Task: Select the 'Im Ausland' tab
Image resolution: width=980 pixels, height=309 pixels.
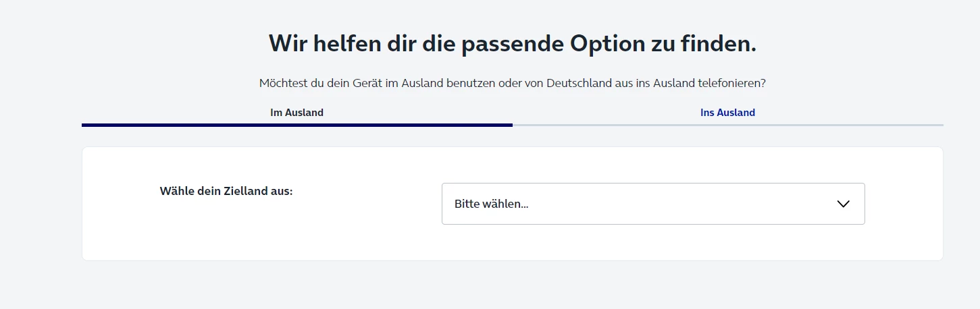Action: (296, 113)
